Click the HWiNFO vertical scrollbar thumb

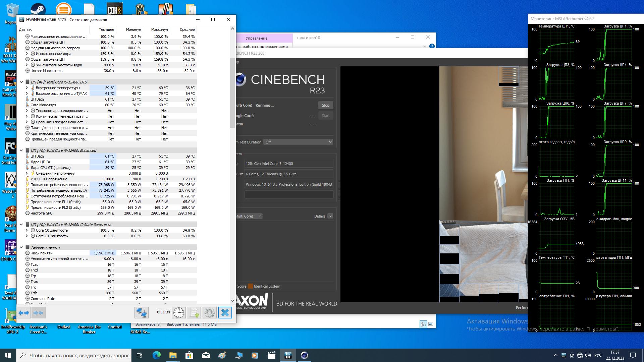(x=232, y=92)
